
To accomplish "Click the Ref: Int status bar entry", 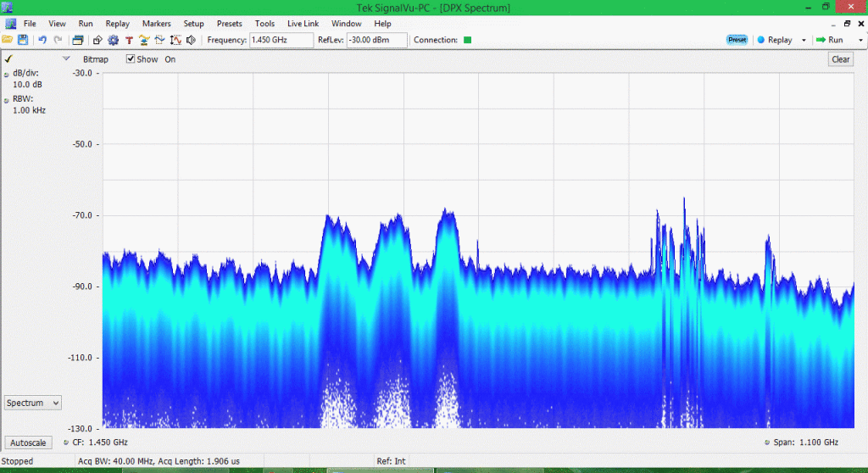I will pyautogui.click(x=391, y=461).
